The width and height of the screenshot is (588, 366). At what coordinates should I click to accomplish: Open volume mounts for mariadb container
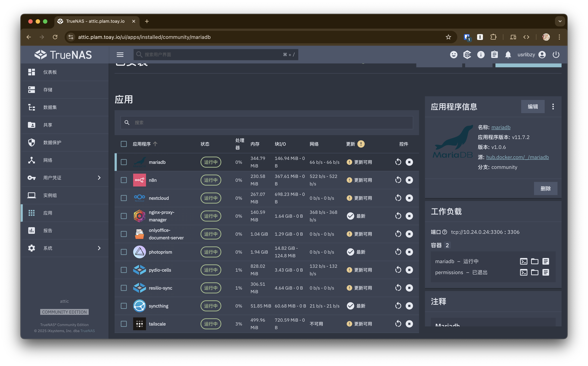click(534, 261)
